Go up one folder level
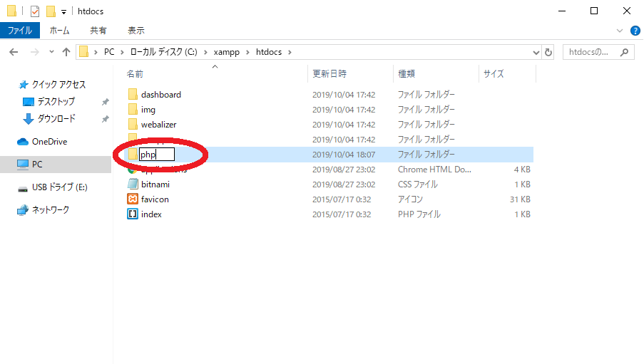This screenshot has height=364, width=644. click(66, 52)
